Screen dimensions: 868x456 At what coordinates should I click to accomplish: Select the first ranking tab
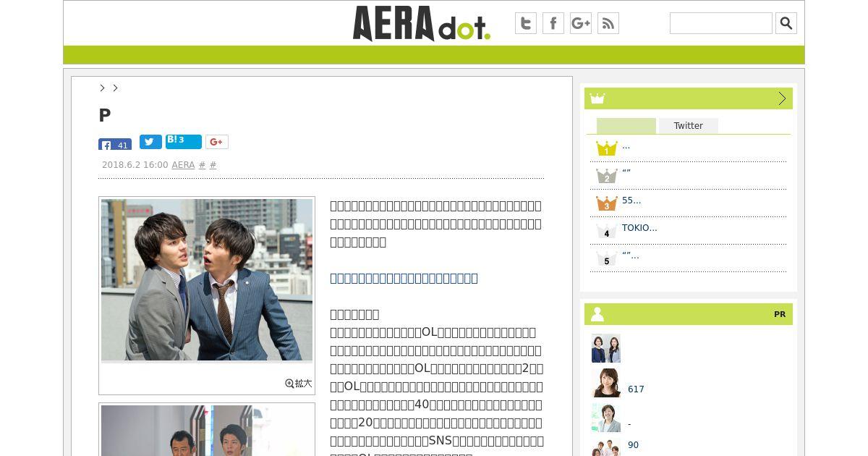point(626,126)
